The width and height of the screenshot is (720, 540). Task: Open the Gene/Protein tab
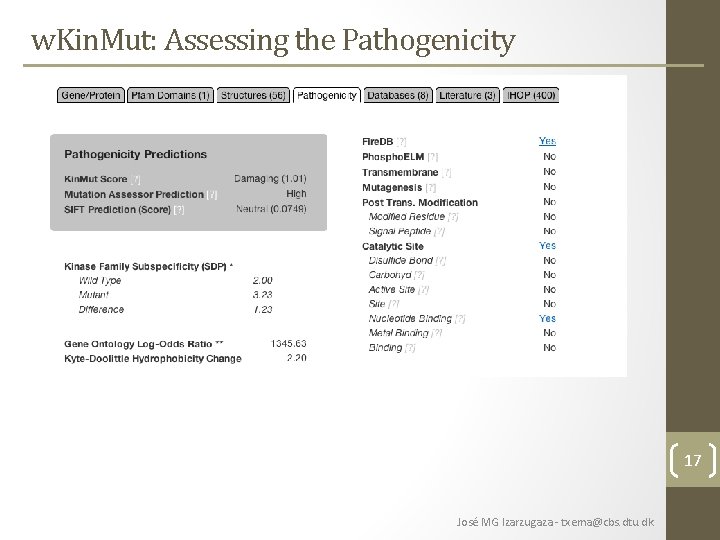point(90,95)
